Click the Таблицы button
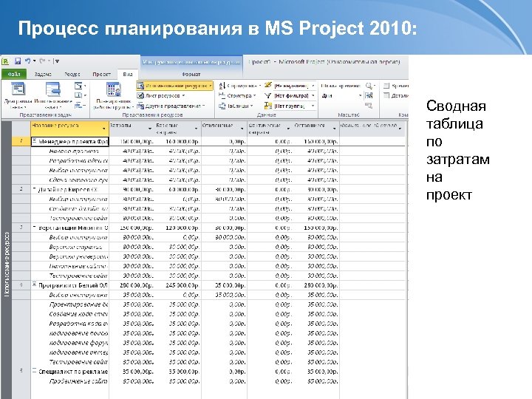532x399 pixels. (236, 106)
